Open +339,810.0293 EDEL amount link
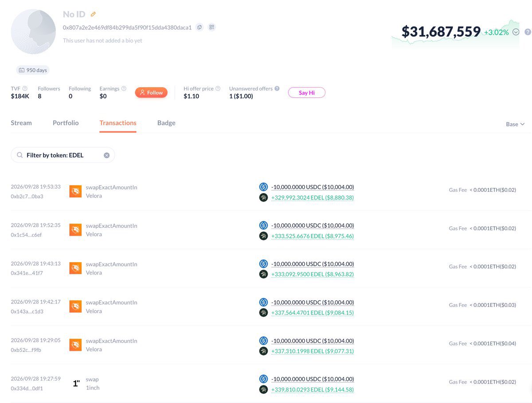Image resolution: width=532 pixels, height=403 pixels. pos(313,390)
